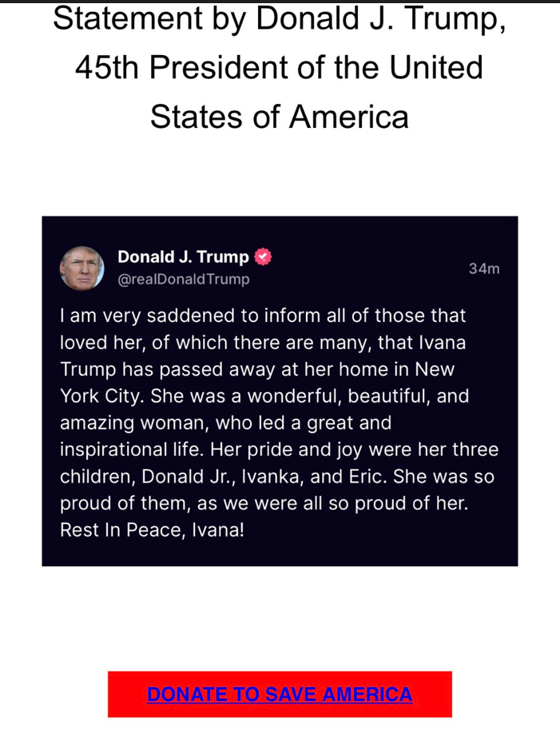Click the word 'Ivana' ending the second post line

442,342
